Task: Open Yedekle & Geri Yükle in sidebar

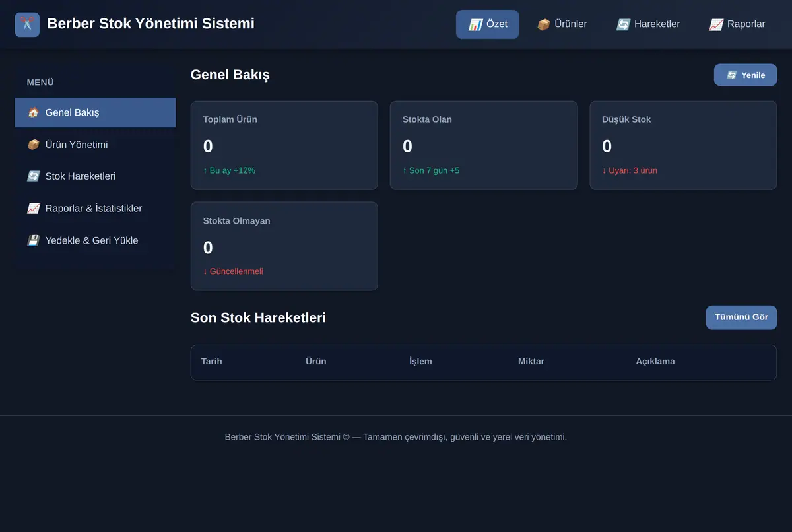Action: [x=95, y=240]
